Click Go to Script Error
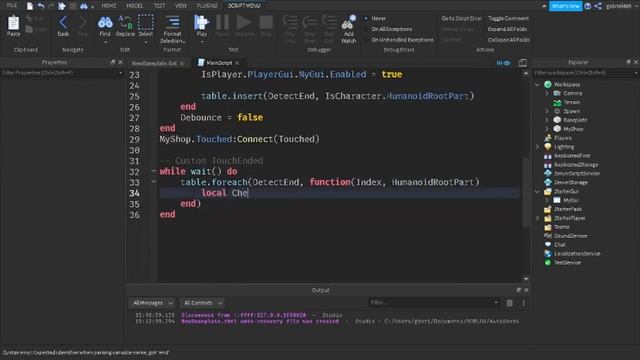640x360 pixels. tap(461, 18)
